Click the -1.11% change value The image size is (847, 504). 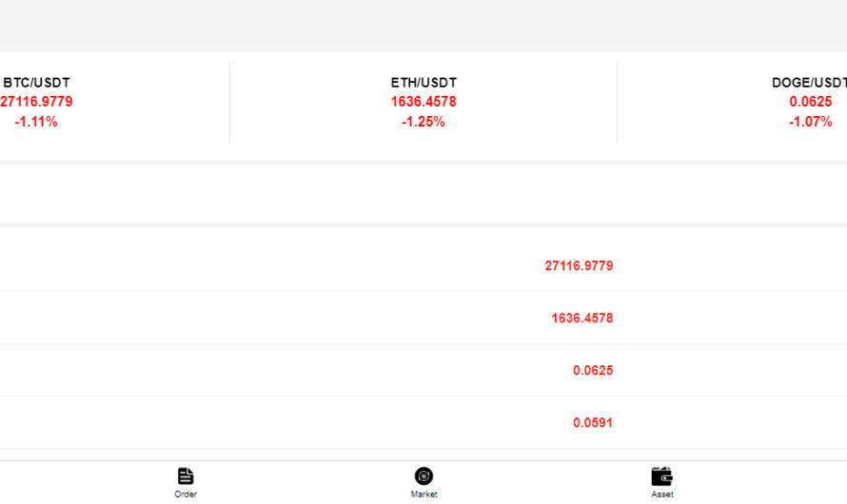pyautogui.click(x=36, y=122)
